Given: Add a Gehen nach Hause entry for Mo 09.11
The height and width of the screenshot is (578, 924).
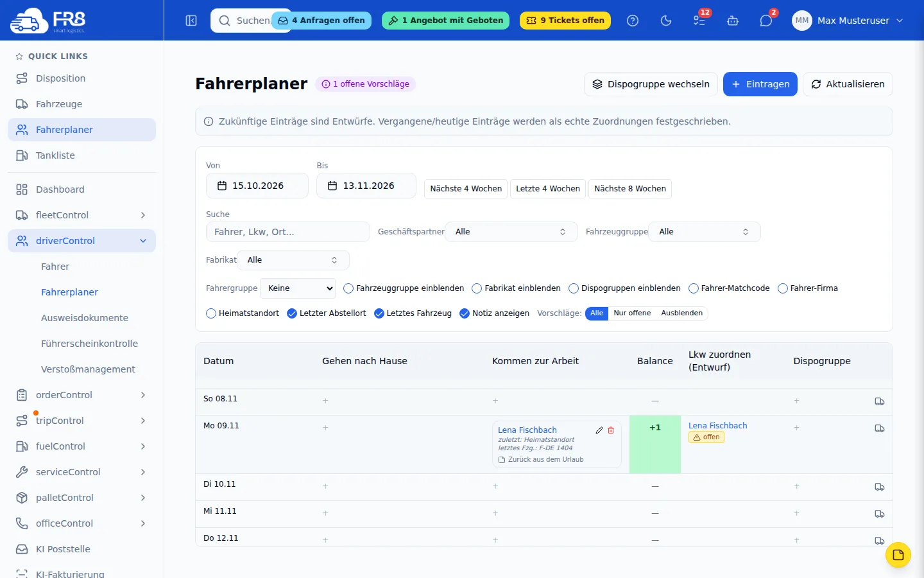Looking at the screenshot, I should (325, 428).
